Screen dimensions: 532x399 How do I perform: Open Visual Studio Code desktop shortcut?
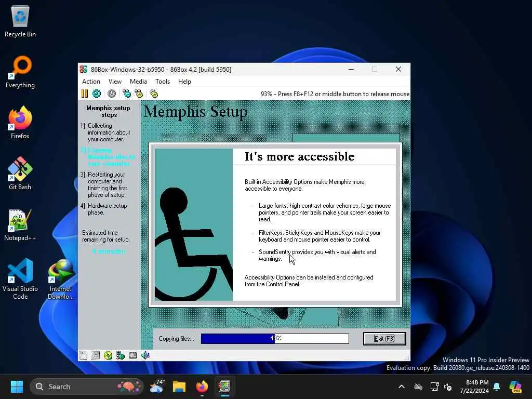[x=20, y=279]
